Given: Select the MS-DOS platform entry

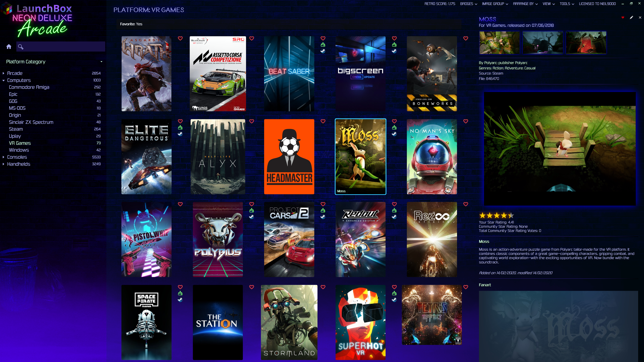Looking at the screenshot, I should (x=17, y=108).
